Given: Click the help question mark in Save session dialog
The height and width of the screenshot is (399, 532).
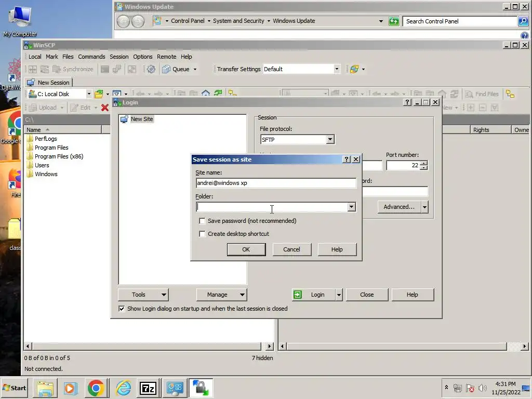Looking at the screenshot, I should (347, 159).
